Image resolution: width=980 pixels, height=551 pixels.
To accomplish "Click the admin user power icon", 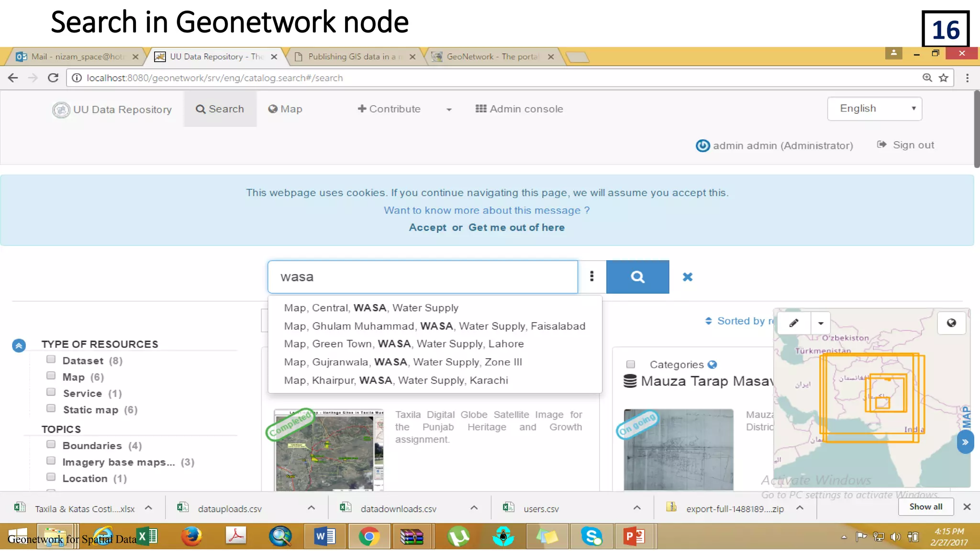I will pos(702,145).
